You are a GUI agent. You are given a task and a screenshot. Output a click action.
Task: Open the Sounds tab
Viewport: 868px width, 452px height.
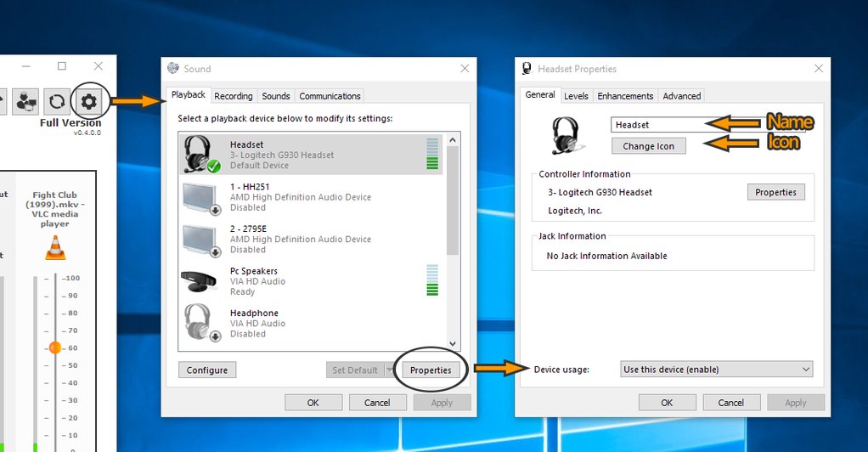click(x=276, y=96)
